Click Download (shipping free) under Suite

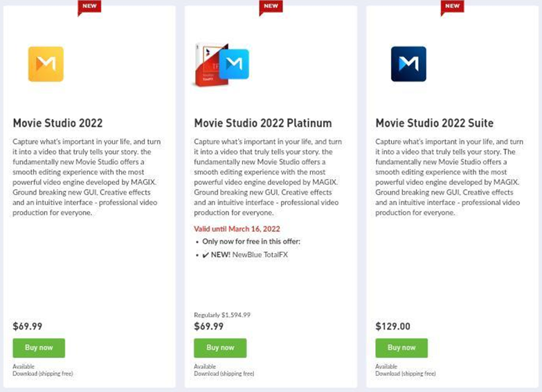point(406,374)
